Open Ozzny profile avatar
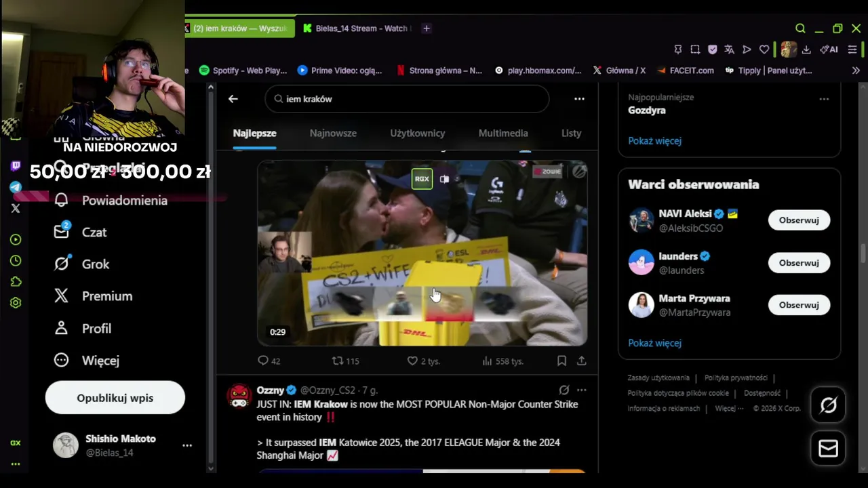 tap(239, 396)
